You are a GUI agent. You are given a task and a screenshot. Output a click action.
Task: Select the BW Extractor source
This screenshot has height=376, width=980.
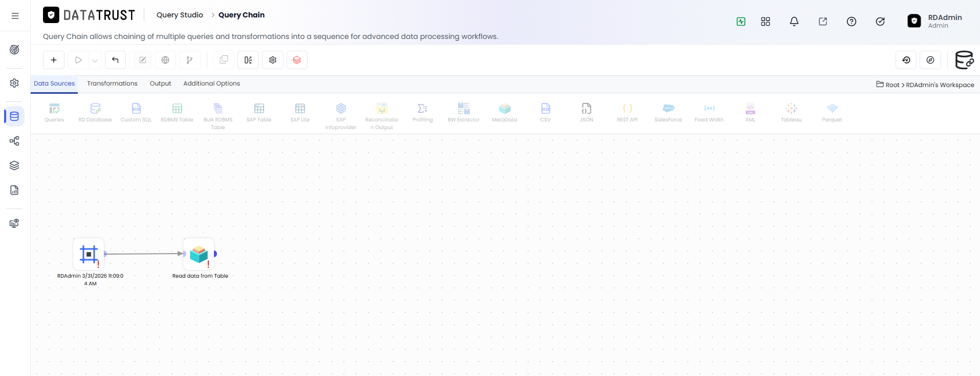coord(464,113)
